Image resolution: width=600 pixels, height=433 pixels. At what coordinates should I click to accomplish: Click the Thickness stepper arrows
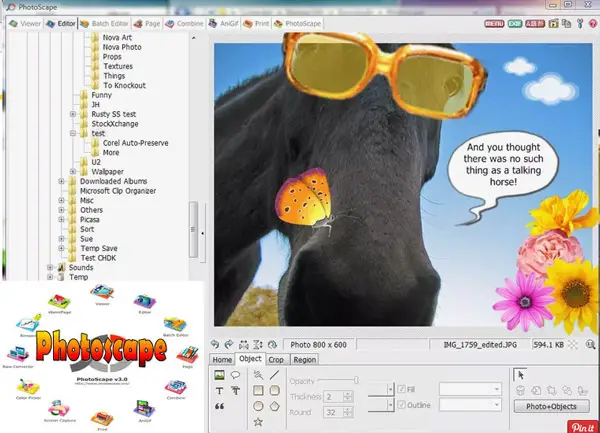tap(348, 397)
